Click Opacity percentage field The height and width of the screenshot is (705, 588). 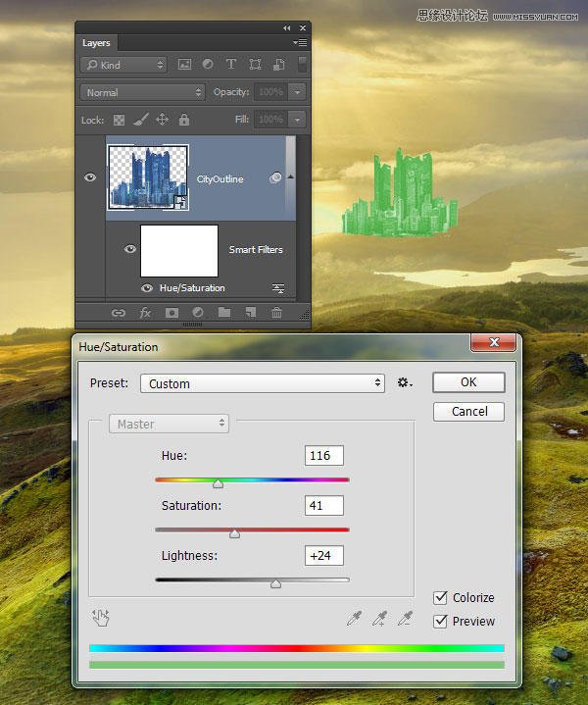coord(271,92)
